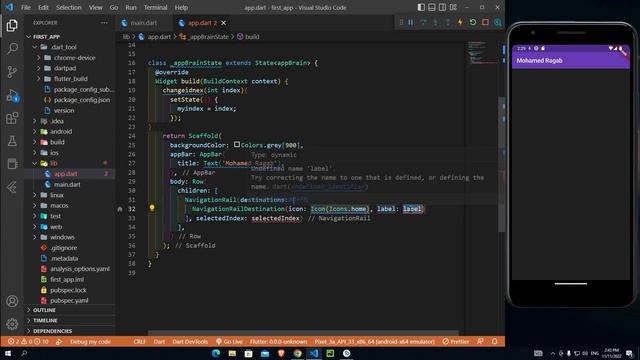
Task: Click the _appBrainState breadcrumb
Action: coord(204,37)
